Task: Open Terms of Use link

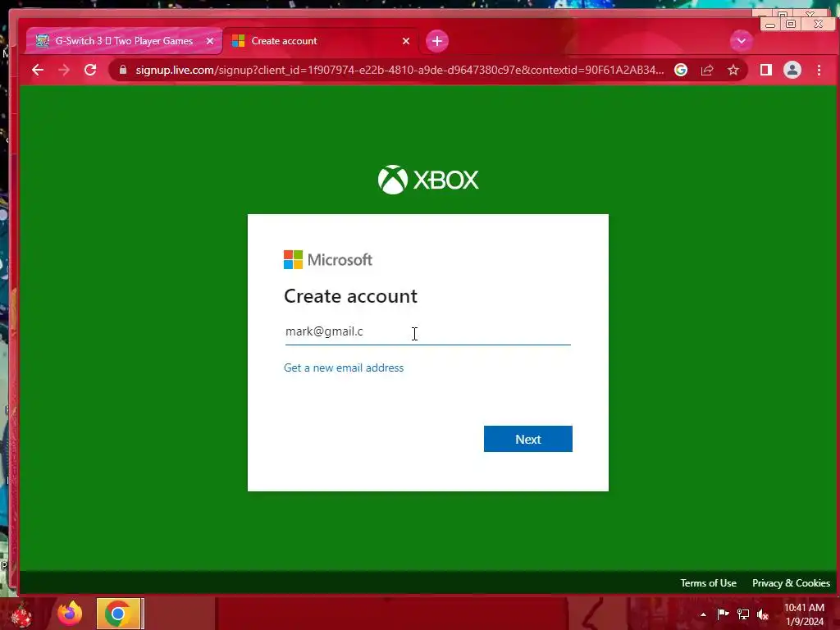Action: [x=708, y=583]
